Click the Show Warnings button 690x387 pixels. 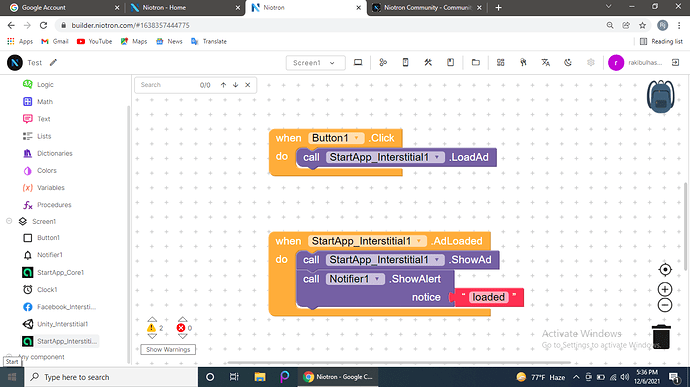(168, 349)
